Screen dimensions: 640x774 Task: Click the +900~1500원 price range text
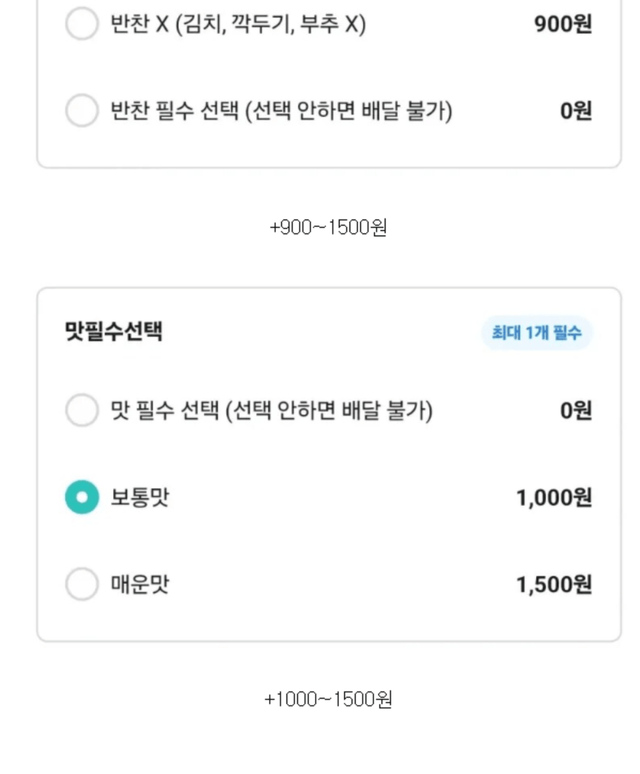[328, 228]
